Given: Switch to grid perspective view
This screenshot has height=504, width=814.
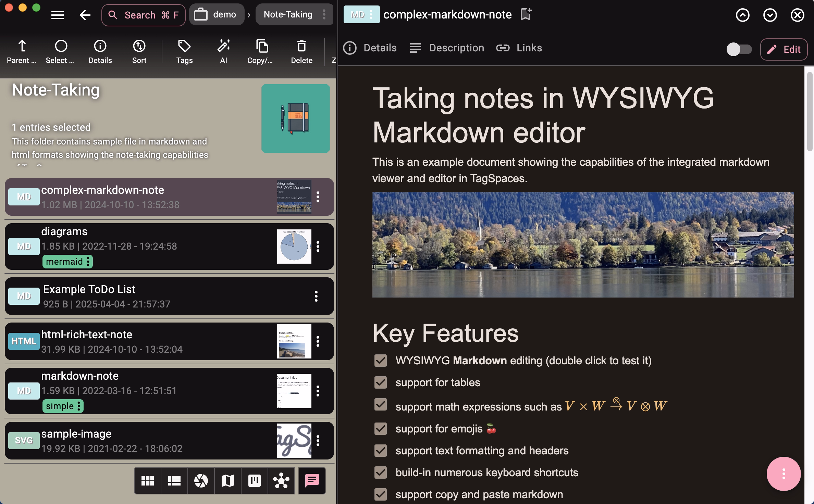Looking at the screenshot, I should [x=147, y=481].
